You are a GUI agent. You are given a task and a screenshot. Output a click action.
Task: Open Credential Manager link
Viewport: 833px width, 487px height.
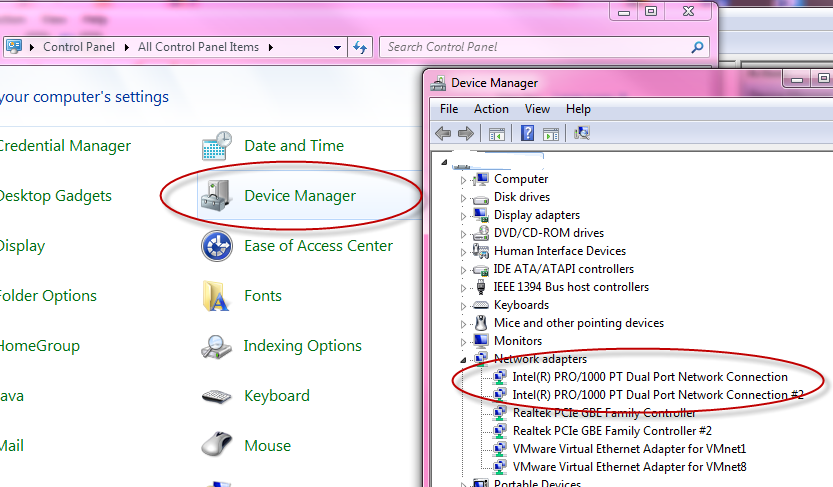pos(65,146)
